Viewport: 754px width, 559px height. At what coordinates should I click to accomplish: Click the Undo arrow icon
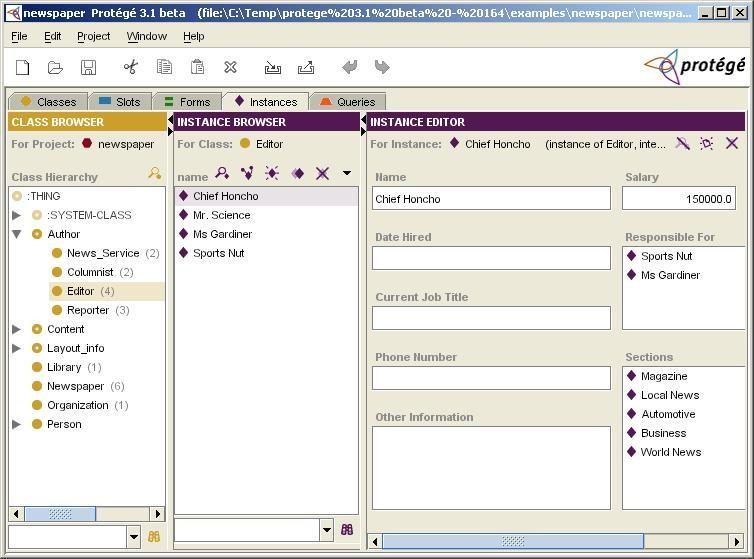[x=350, y=67]
